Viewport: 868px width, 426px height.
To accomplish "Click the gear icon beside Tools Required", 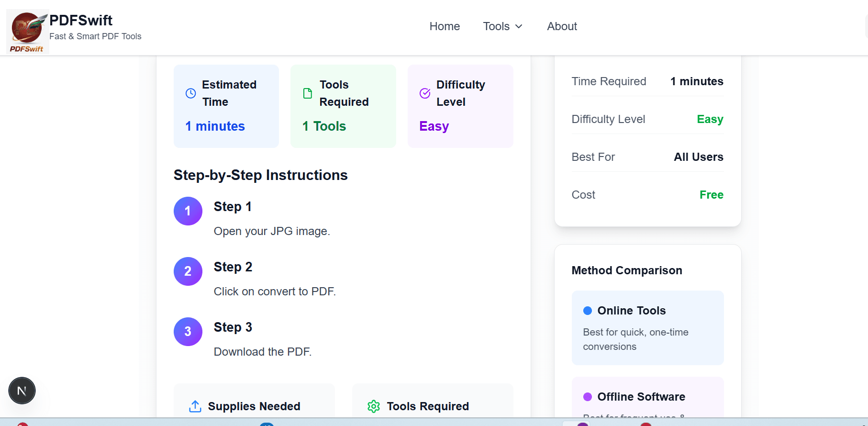I will click(374, 406).
